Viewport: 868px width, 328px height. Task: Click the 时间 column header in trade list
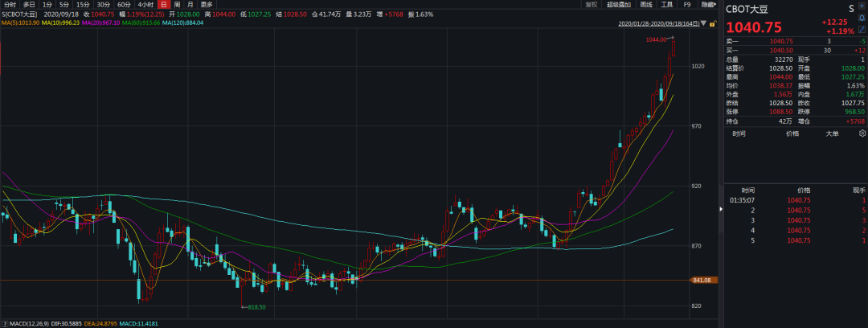point(739,133)
